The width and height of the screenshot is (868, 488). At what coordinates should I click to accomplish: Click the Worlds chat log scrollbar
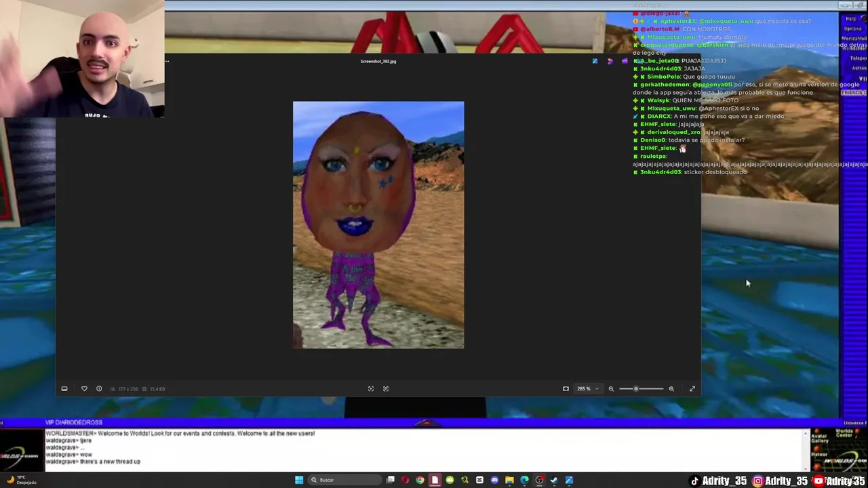807,450
